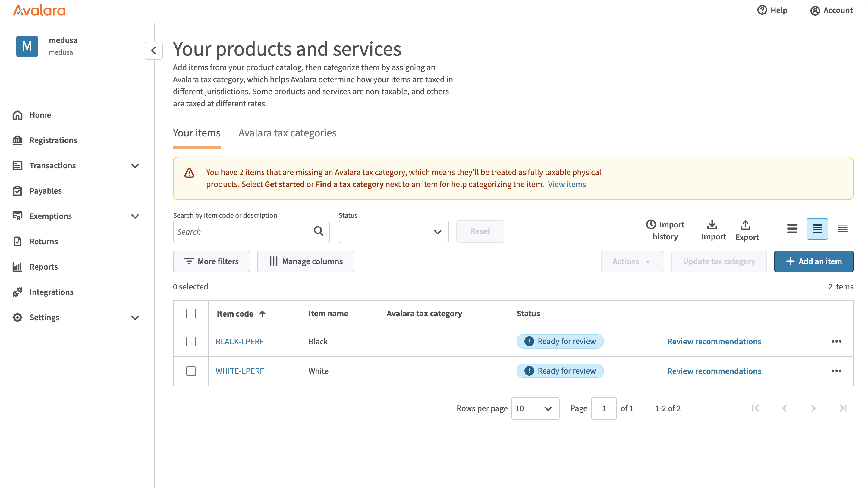Open the Rows per page dropdown
This screenshot has height=488, width=868.
click(x=535, y=408)
